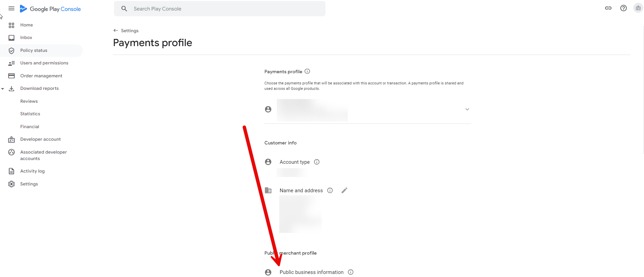644x277 pixels.
Task: Click the Google Play Console logo
Action: click(x=50, y=9)
